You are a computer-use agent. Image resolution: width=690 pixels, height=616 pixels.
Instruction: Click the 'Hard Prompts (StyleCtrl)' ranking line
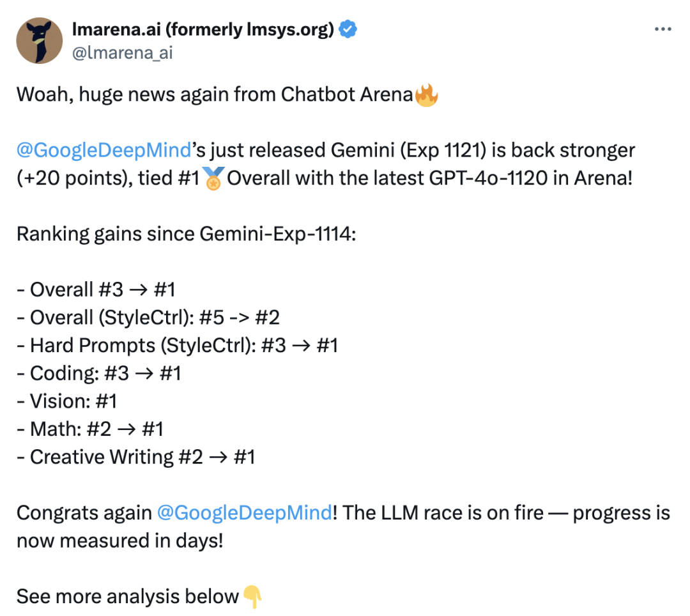point(178,346)
